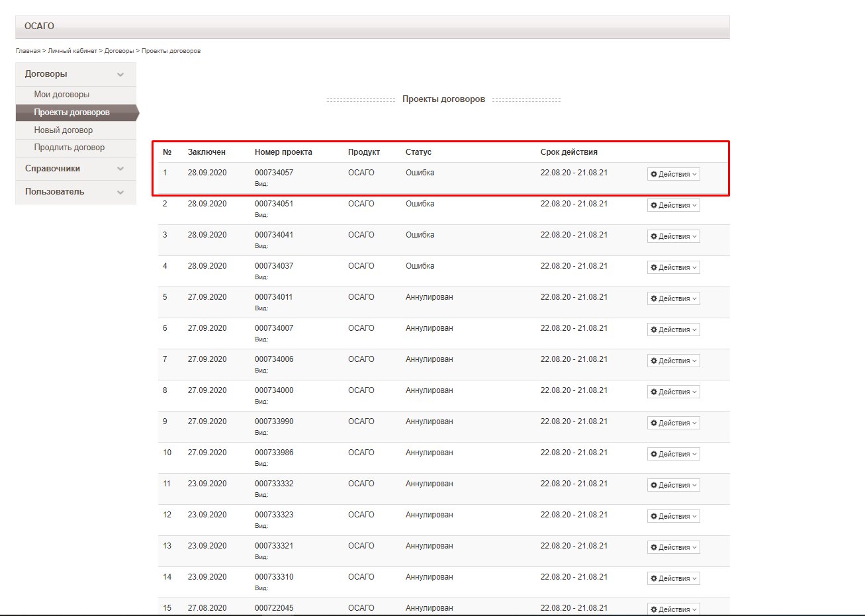Click gear icon in row 4 Действия button
This screenshot has width=865, height=616.
[x=654, y=267]
